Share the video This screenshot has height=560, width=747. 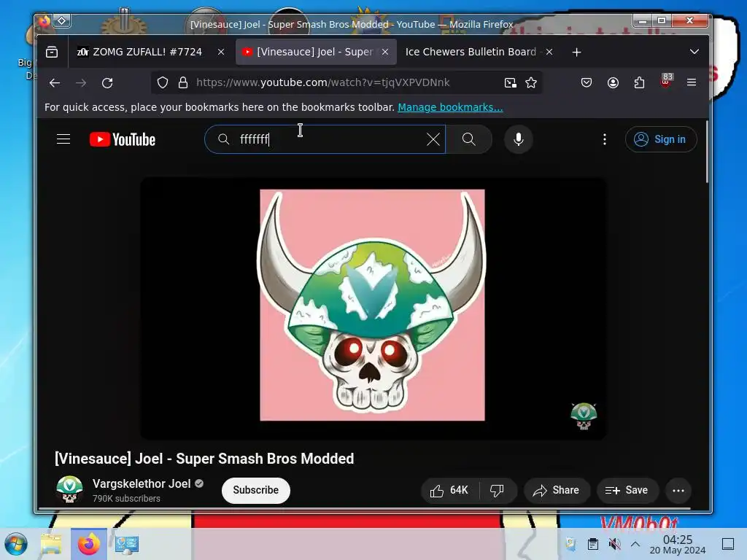(557, 491)
